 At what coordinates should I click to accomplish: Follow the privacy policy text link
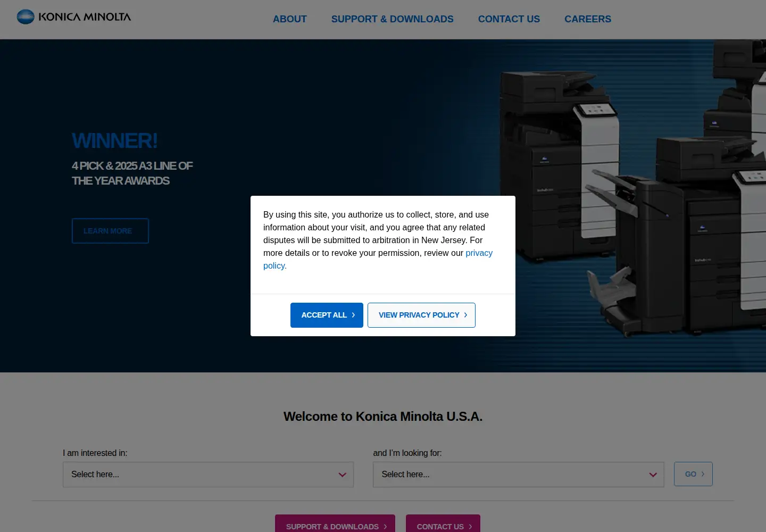click(x=479, y=253)
